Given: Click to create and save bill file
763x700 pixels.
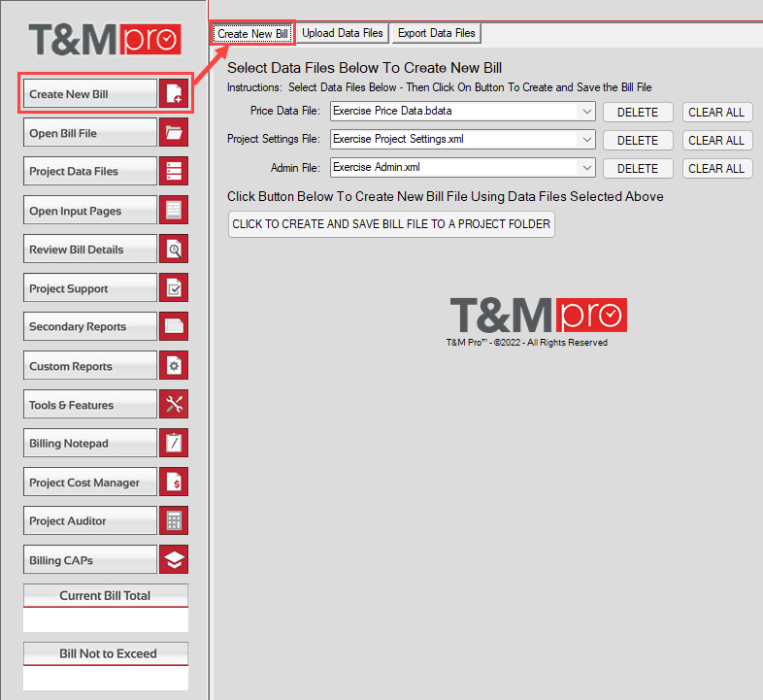Looking at the screenshot, I should (x=391, y=224).
